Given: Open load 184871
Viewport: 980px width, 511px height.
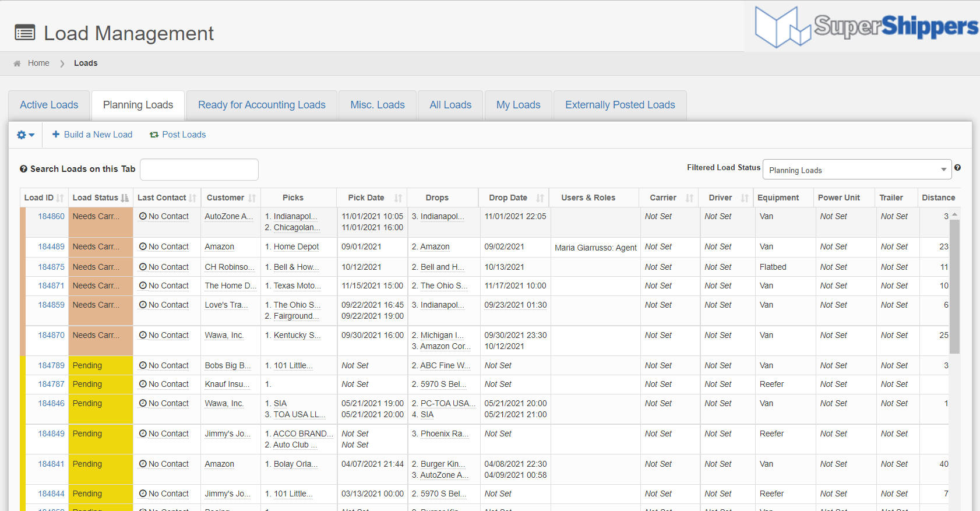Looking at the screenshot, I should pos(51,286).
